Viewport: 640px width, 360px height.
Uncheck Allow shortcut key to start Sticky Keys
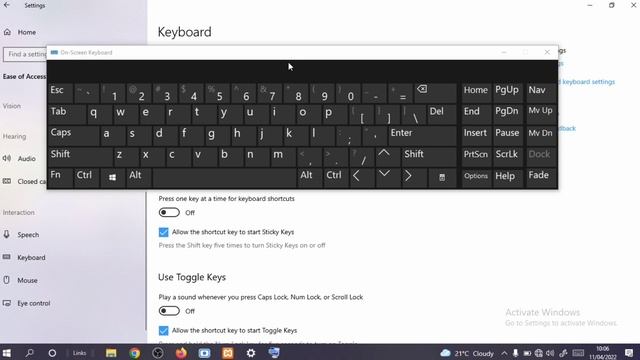[163, 232]
